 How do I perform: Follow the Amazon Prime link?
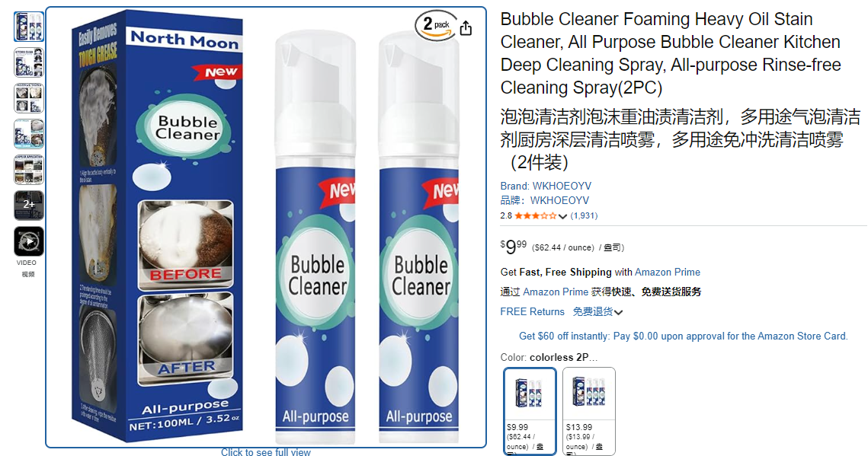[x=667, y=272]
